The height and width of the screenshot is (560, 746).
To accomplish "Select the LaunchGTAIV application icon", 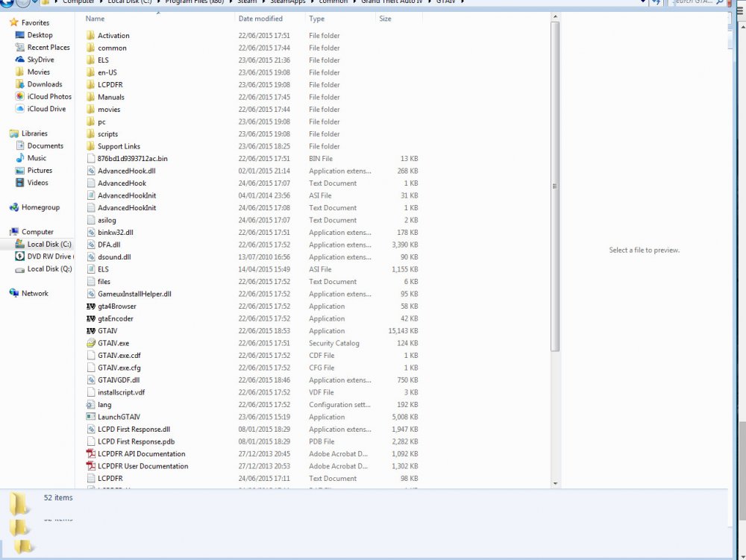I will tap(91, 417).
